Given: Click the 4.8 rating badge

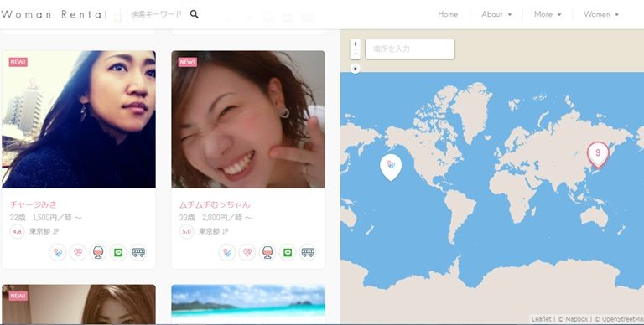Looking at the screenshot, I should point(18,231).
